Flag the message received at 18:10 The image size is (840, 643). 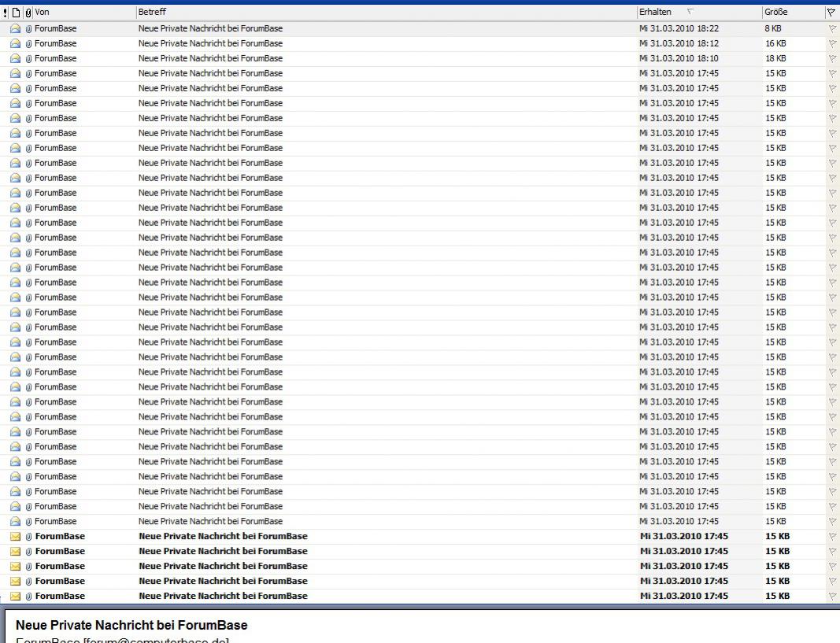[832, 59]
